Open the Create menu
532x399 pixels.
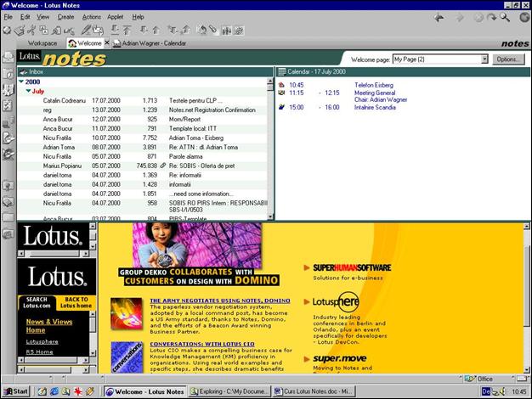click(65, 17)
